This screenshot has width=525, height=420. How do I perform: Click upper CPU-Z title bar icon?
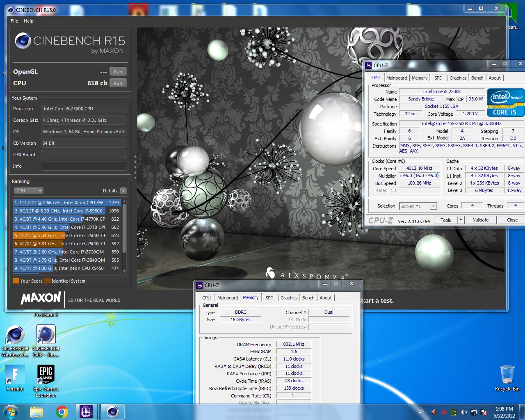point(368,65)
